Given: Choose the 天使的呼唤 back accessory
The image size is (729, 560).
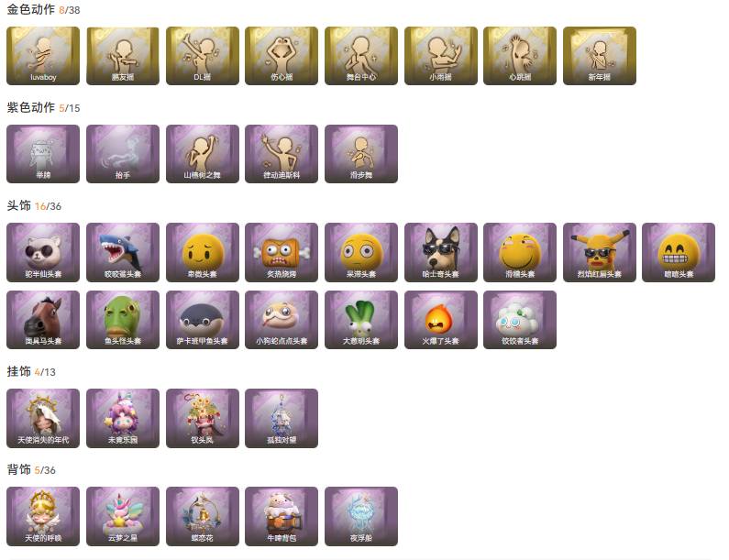Looking at the screenshot, I should click(43, 516).
